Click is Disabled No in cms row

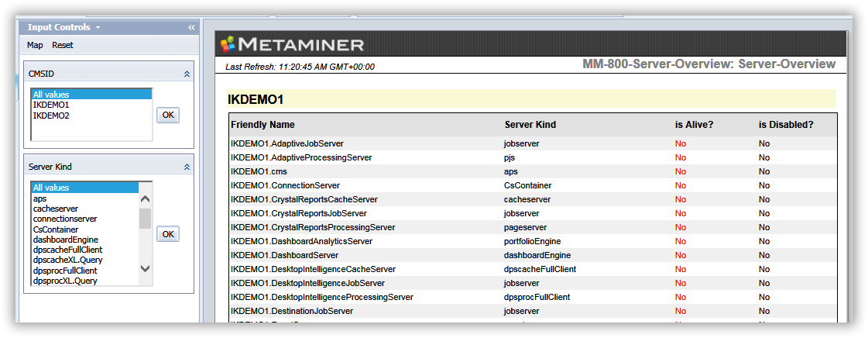(x=764, y=172)
